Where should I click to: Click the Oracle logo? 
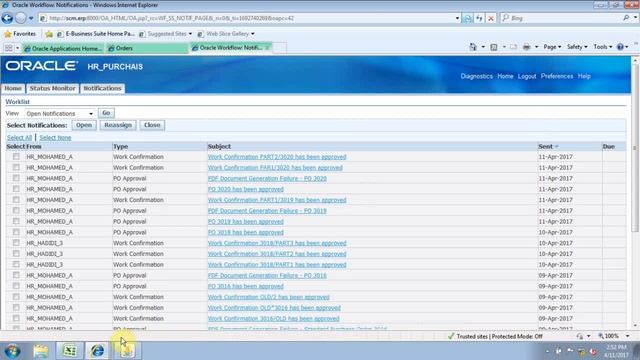point(41,66)
